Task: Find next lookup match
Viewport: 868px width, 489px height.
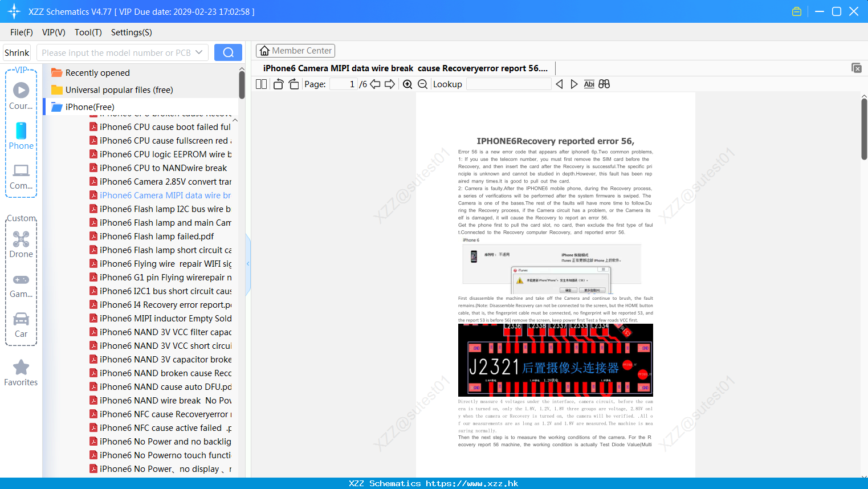Action: pos(574,84)
